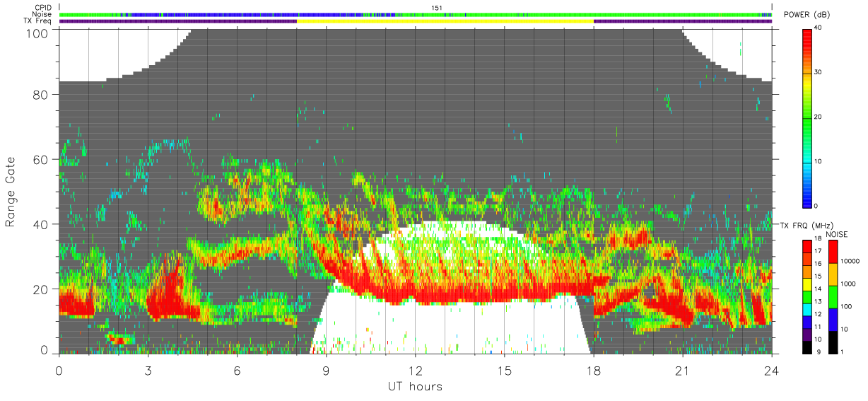Click the 15 tick on UT hours axis

pos(505,371)
